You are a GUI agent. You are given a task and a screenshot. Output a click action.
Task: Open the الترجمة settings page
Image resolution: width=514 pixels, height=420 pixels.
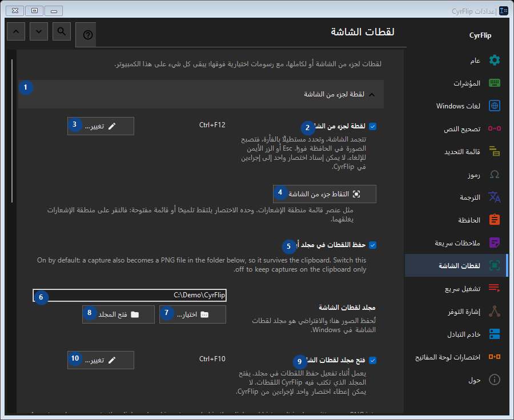pyautogui.click(x=456, y=197)
